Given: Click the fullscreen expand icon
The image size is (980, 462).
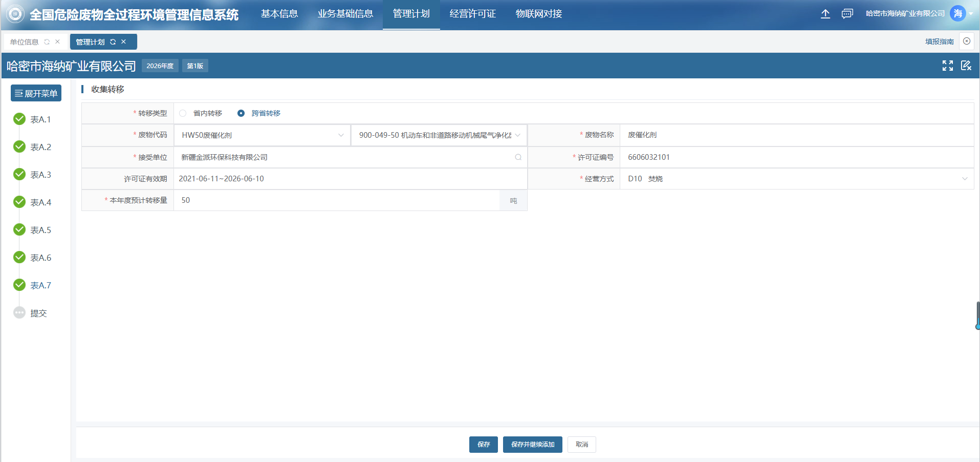Looking at the screenshot, I should [947, 66].
